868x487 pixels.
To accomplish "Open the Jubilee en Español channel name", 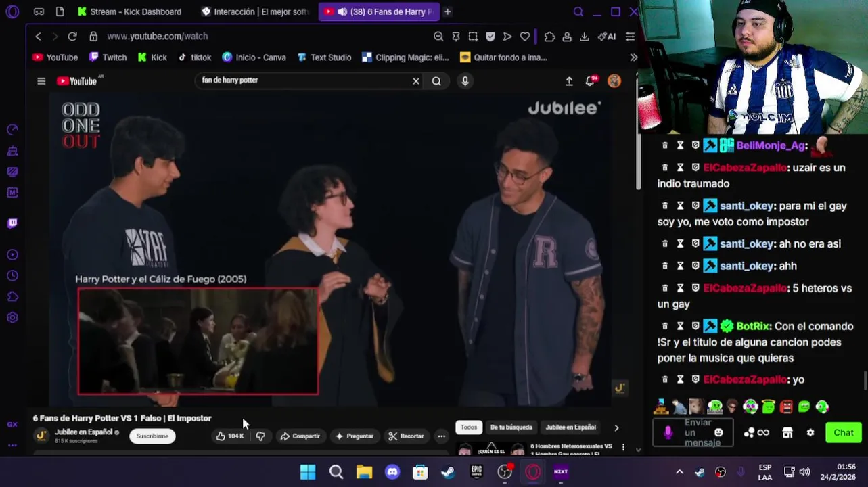I will (x=83, y=432).
